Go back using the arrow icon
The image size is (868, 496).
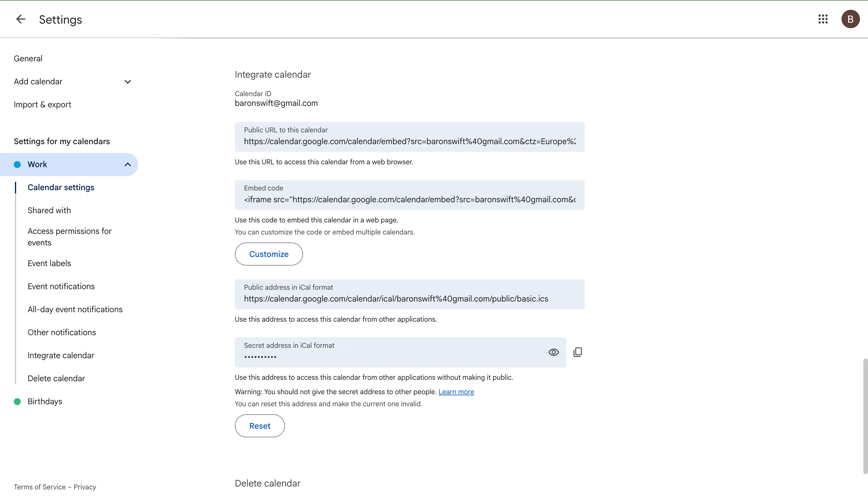[x=21, y=19]
